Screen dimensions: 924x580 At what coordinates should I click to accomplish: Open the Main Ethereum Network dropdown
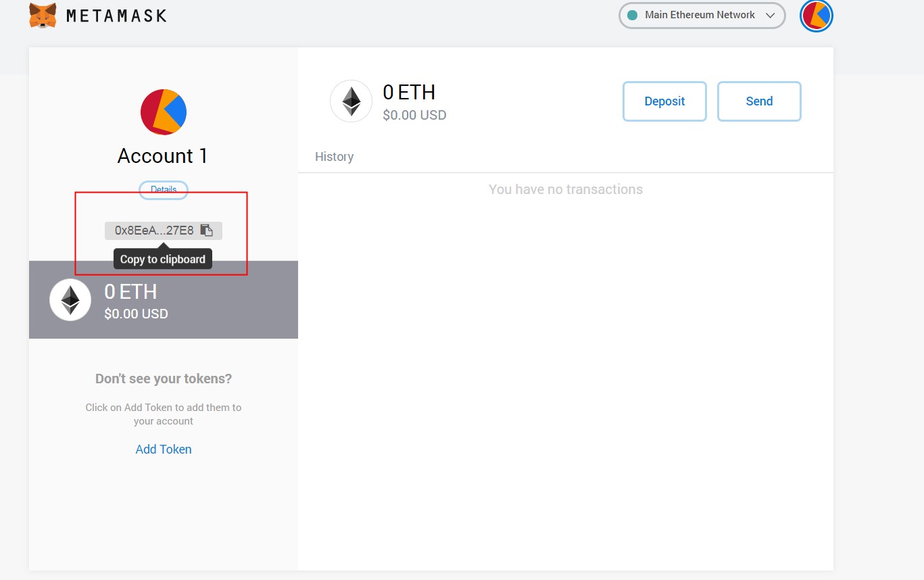(x=701, y=15)
